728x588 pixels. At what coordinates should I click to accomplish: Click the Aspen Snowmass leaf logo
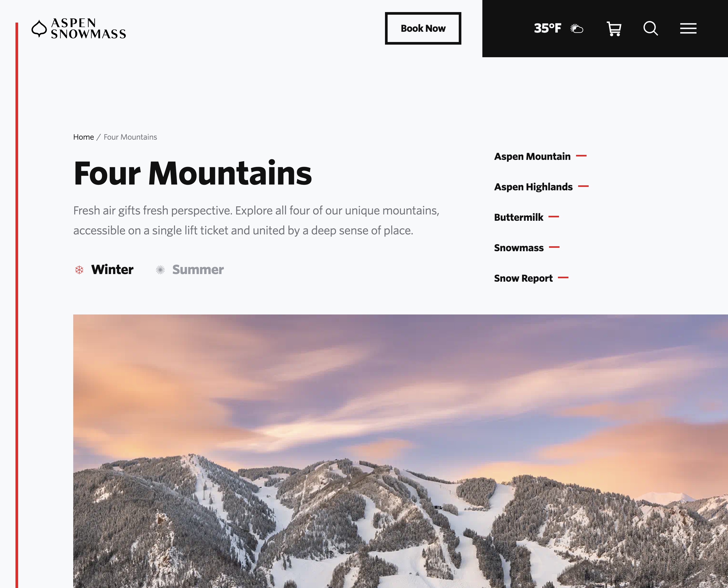pyautogui.click(x=39, y=28)
